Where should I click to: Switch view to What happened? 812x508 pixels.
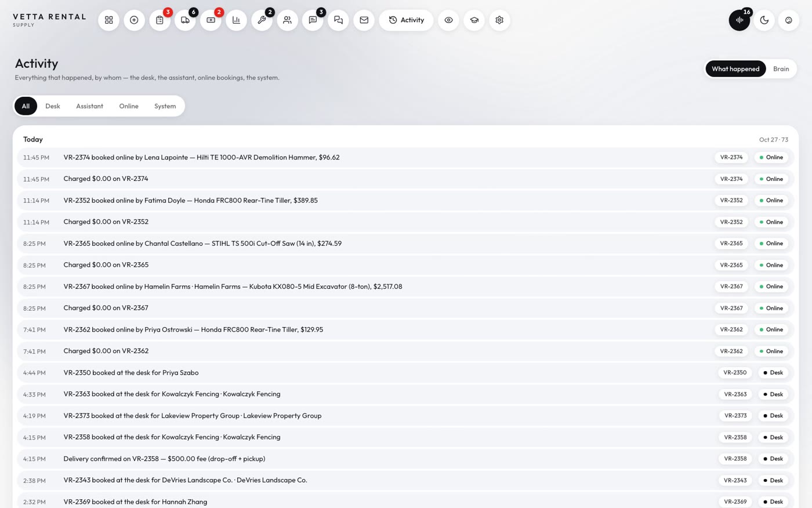pyautogui.click(x=735, y=69)
